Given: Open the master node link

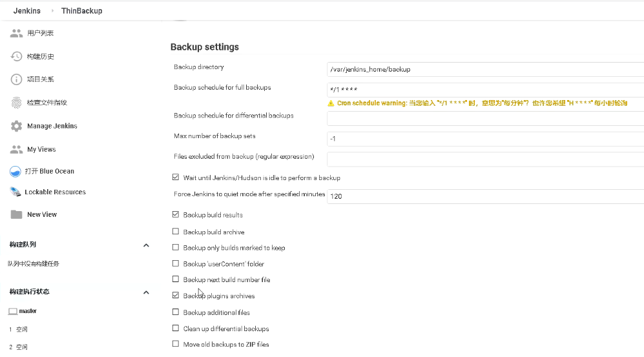Looking at the screenshot, I should [28, 311].
